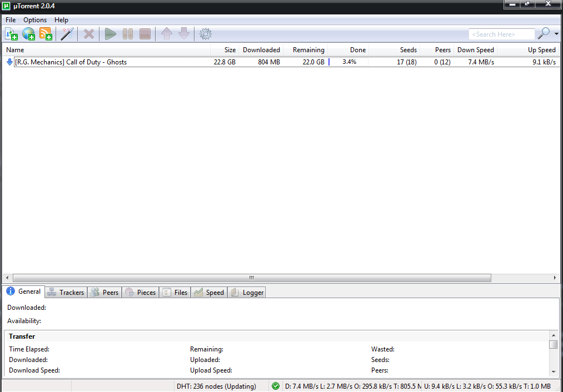Click the 0 (12) peers value

[442, 62]
